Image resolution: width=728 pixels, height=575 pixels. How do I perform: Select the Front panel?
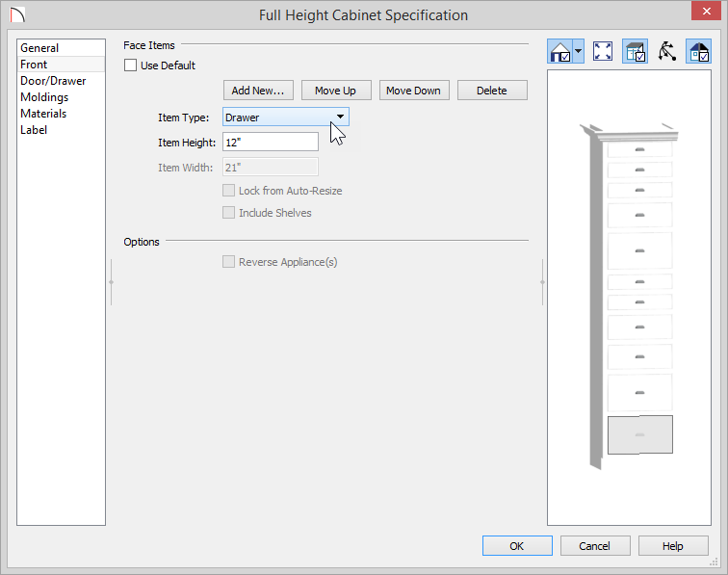click(61, 65)
